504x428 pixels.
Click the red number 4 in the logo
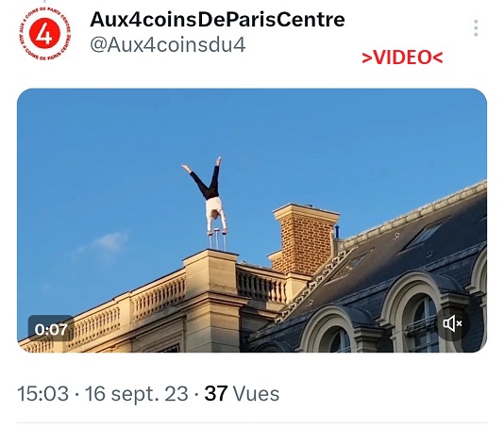(x=44, y=34)
